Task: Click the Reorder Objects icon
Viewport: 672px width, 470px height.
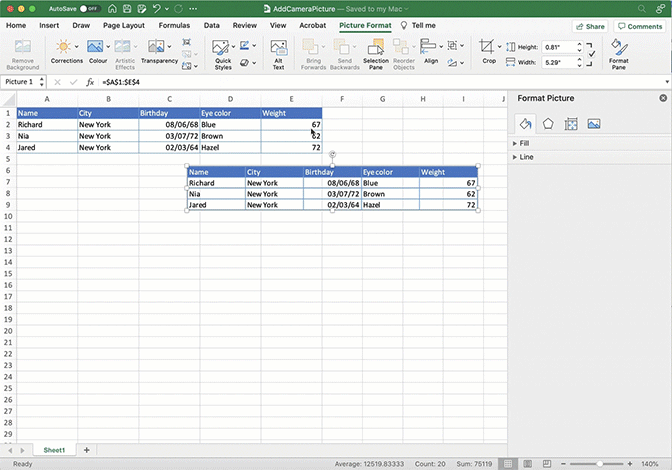Action: click(x=401, y=47)
